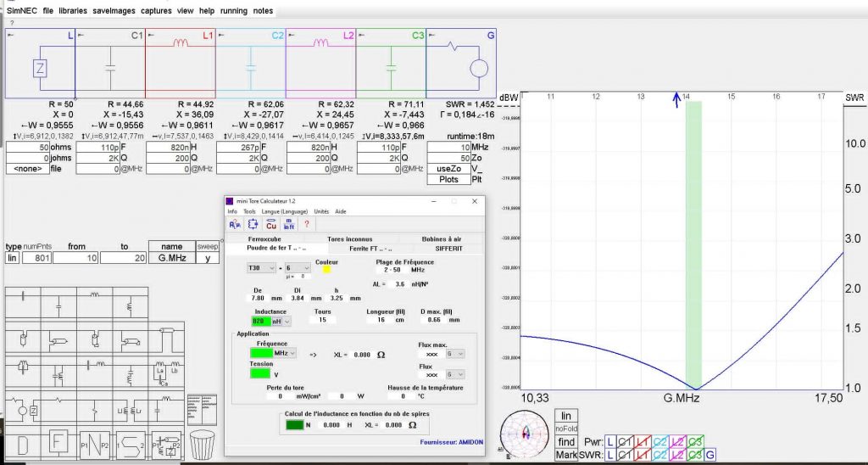Open the nH inductance unit dropdown

(281, 321)
